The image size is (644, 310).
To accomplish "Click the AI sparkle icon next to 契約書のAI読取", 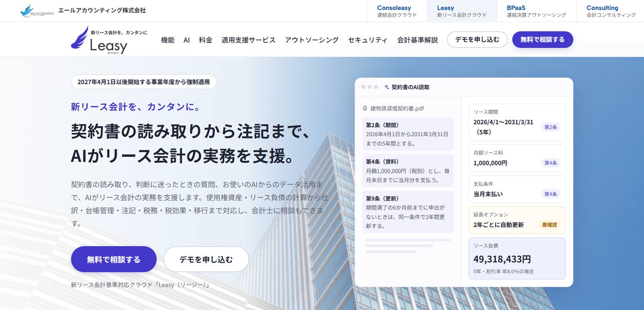I will tap(387, 87).
